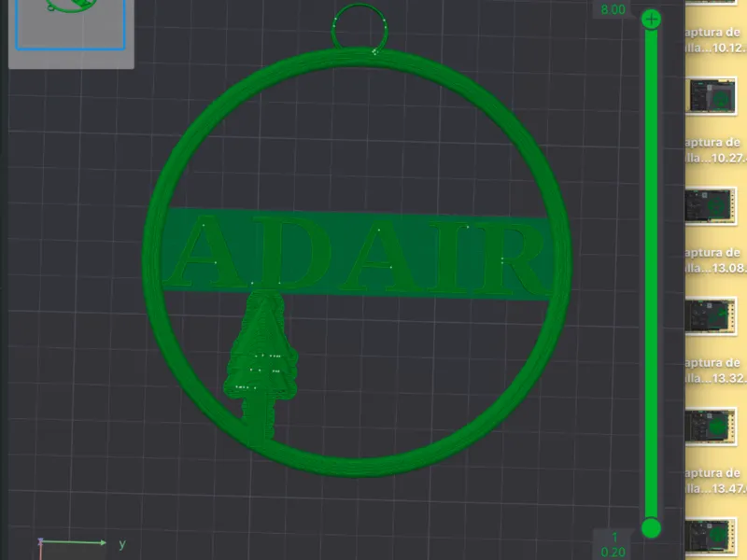The image size is (747, 560).
Task: Select the bottom round handle of layer slider
Action: (651, 528)
